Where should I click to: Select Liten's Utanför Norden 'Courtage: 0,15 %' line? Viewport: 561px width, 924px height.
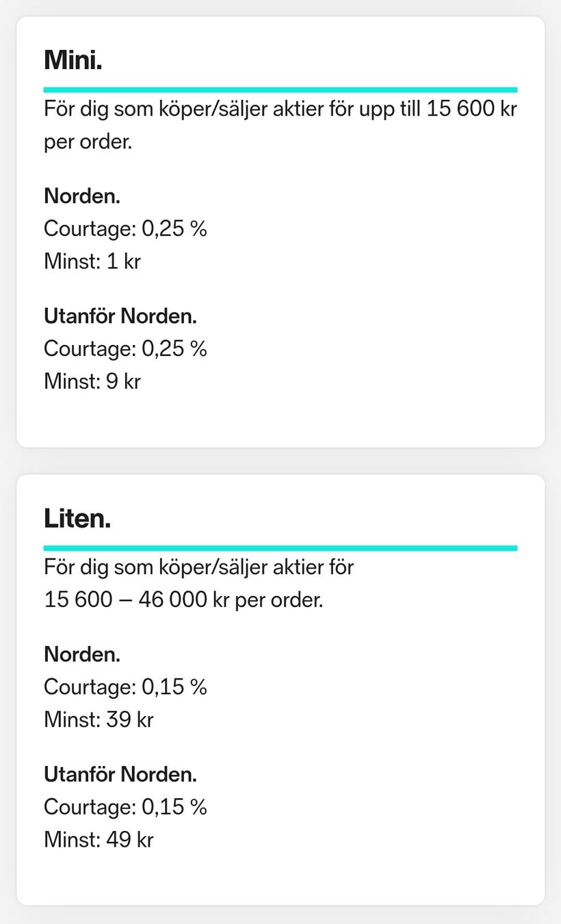(x=125, y=807)
